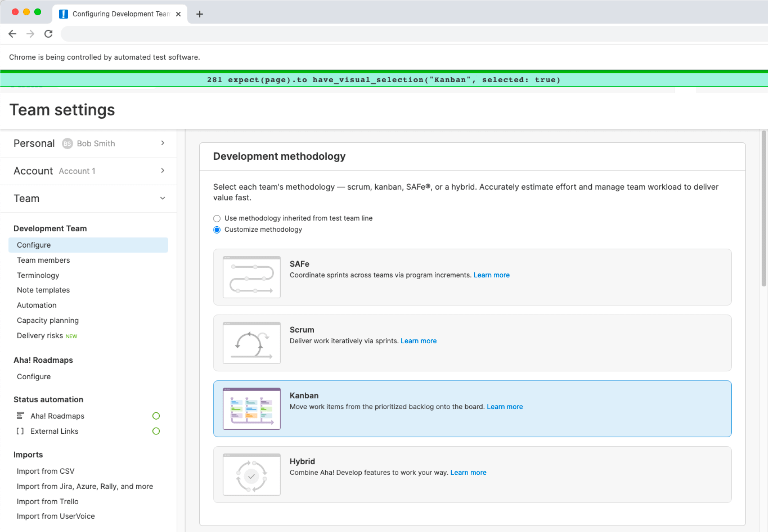Toggle the Kanban methodology selection
This screenshot has height=532, width=768.
pyautogui.click(x=472, y=408)
